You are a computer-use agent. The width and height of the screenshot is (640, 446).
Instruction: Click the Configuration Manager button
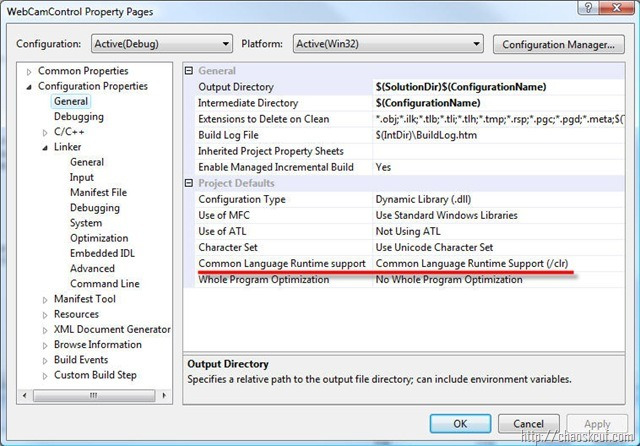(558, 44)
